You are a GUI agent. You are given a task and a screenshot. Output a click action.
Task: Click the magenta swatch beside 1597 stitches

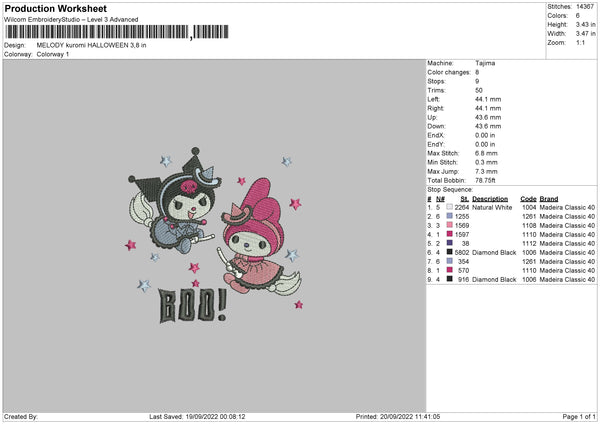[x=450, y=234]
